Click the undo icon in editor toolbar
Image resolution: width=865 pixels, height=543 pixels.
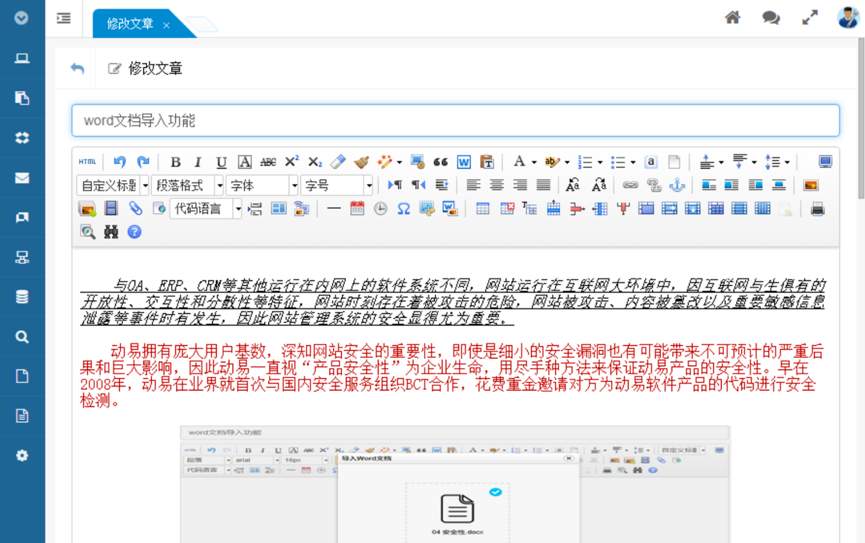click(x=120, y=162)
